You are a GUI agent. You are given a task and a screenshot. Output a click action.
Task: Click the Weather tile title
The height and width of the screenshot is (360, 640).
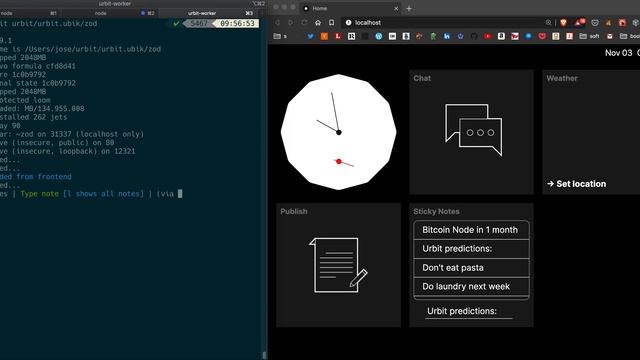pyautogui.click(x=562, y=78)
